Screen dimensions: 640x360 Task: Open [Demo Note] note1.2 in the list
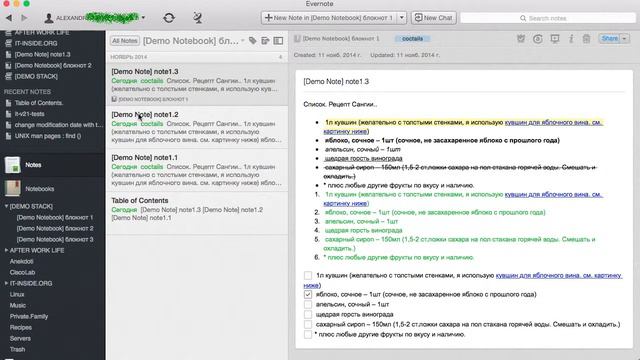tap(197, 127)
